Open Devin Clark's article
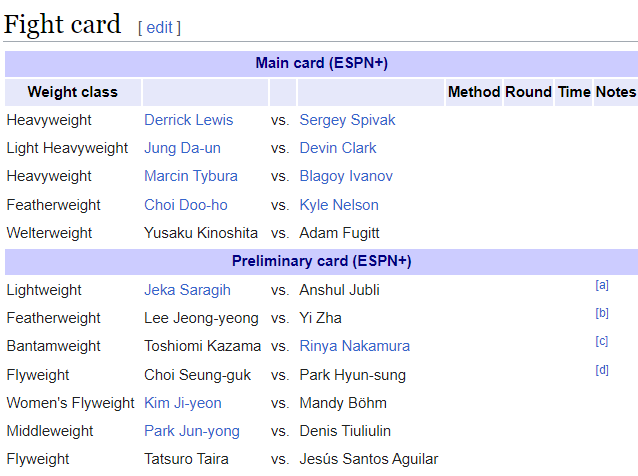Image resolution: width=638 pixels, height=476 pixels. (x=338, y=148)
